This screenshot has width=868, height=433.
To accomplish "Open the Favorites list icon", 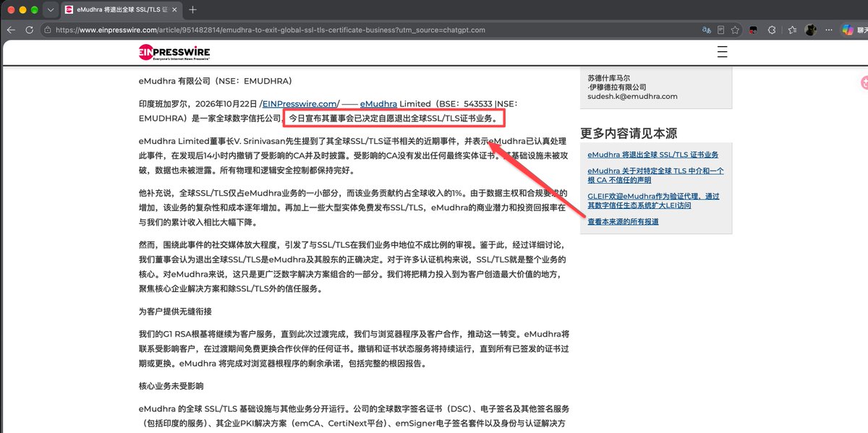I will click(792, 30).
